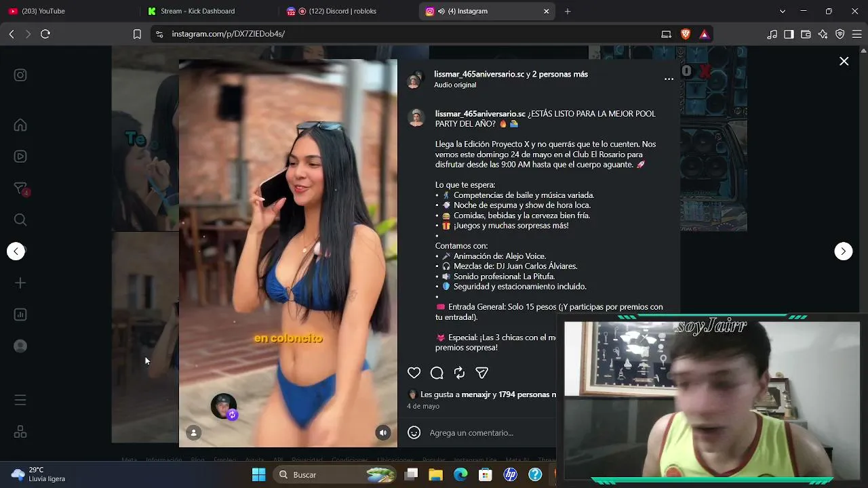Click the comment bubble icon under the post

437,373
